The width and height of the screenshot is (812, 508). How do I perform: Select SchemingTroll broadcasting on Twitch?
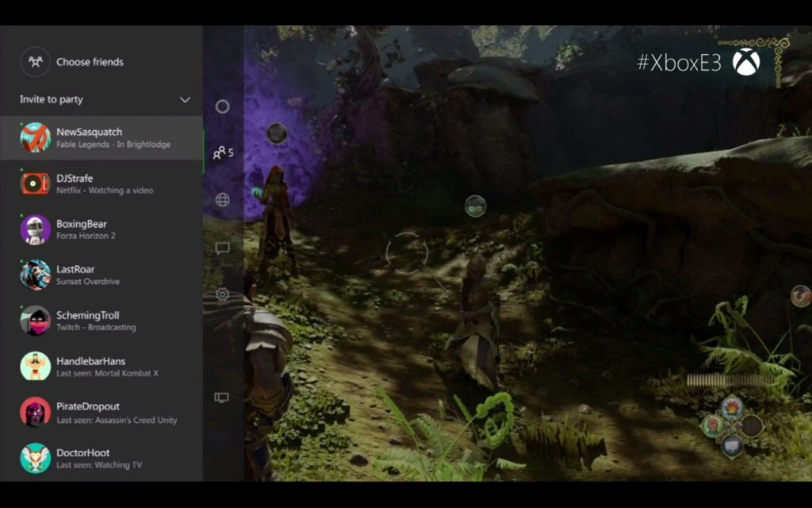[x=101, y=321]
